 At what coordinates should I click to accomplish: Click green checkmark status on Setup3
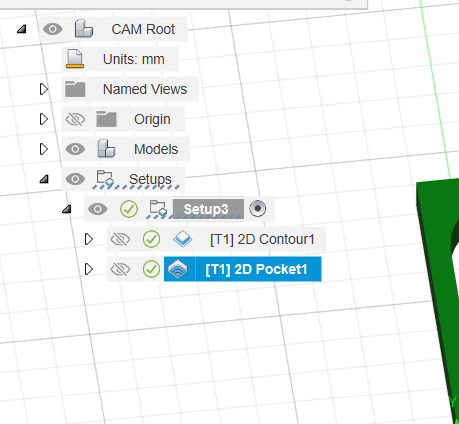(129, 209)
